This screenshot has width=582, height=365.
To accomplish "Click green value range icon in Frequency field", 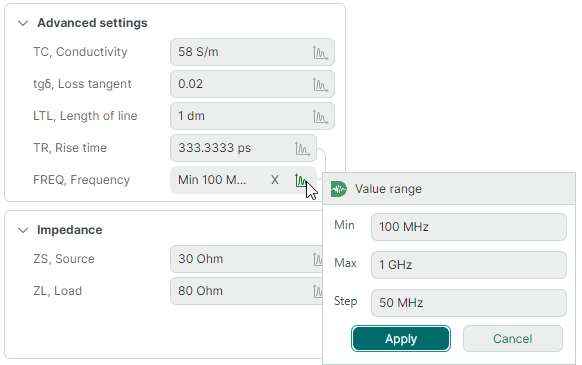I will 301,180.
